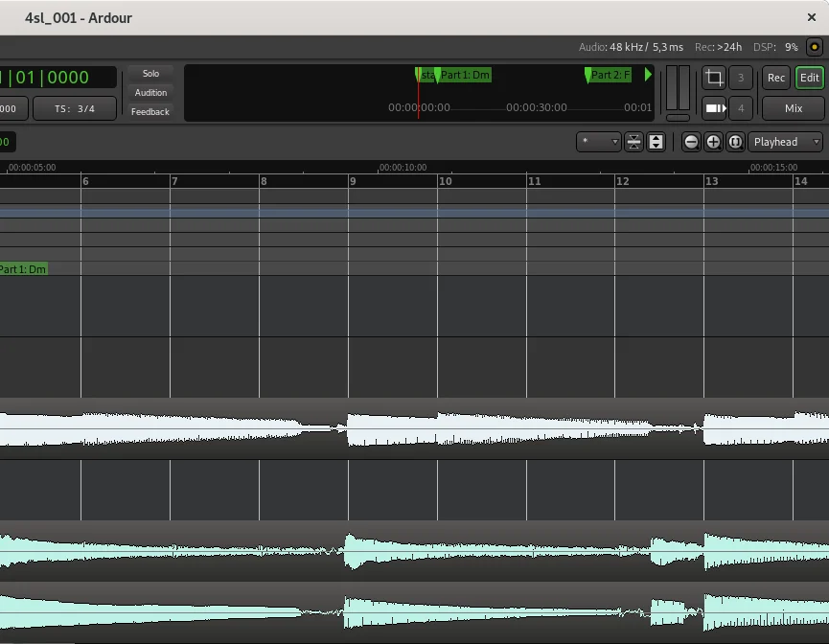Open the Playhead zoom focus dropdown
Image resolution: width=829 pixels, height=644 pixels.
pyautogui.click(x=785, y=142)
